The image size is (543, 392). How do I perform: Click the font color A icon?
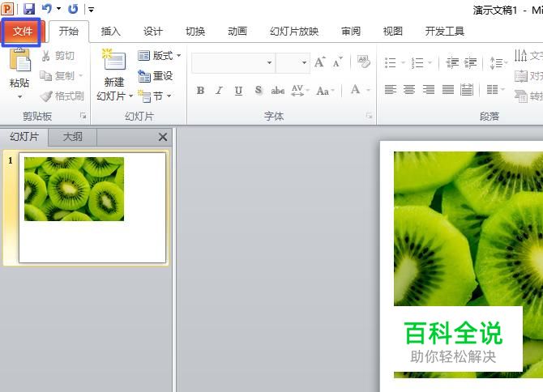tap(355, 90)
